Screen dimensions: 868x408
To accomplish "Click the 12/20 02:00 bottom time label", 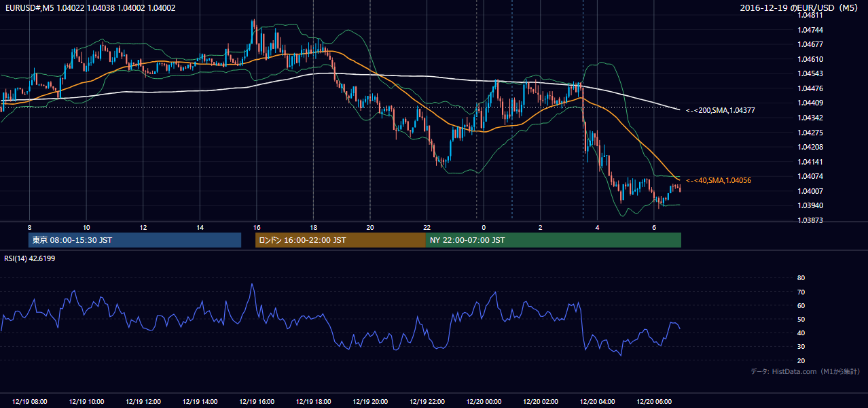I will pos(540,402).
